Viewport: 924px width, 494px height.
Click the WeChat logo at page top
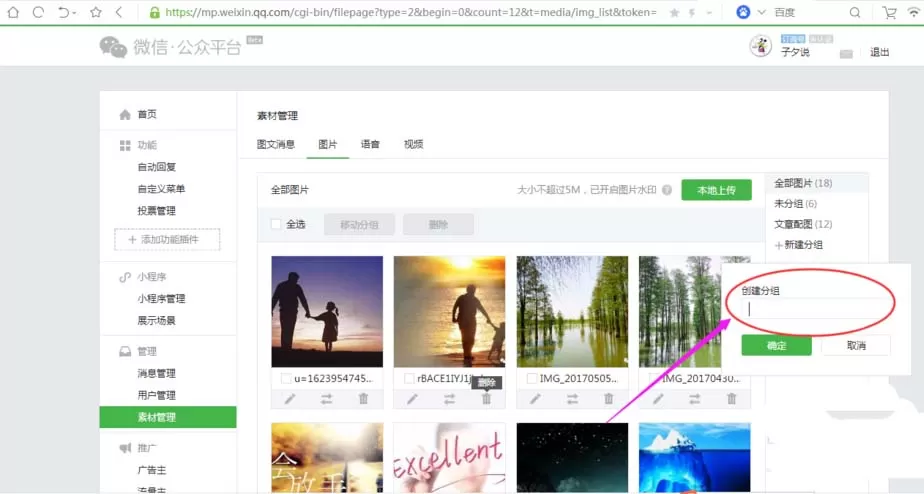113,47
